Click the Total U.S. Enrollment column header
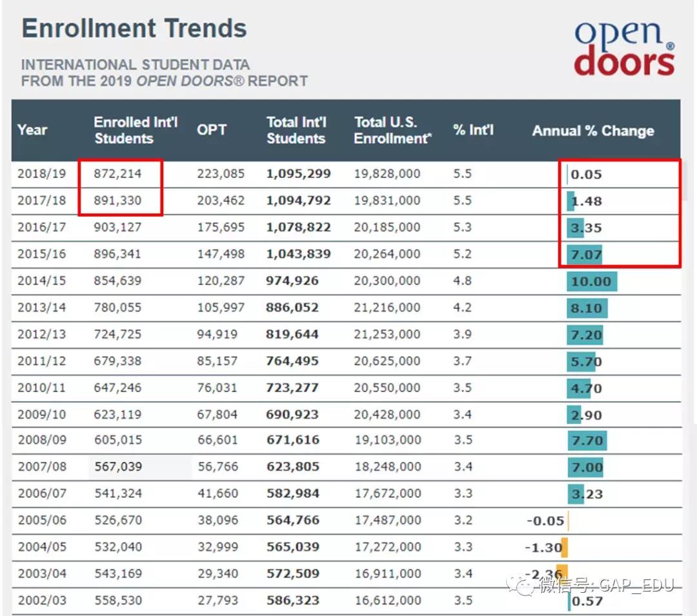Image resolution: width=697 pixels, height=616 pixels. [392, 130]
